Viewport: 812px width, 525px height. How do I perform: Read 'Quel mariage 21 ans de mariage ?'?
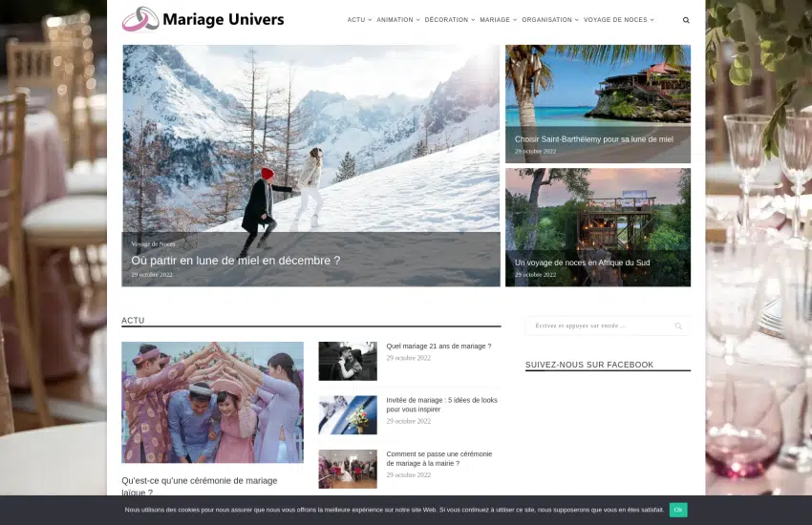(438, 346)
